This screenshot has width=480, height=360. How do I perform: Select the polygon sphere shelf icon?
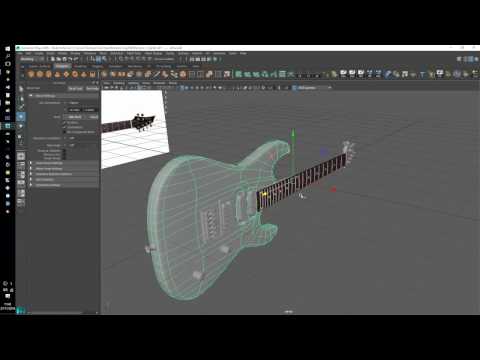(31, 74)
